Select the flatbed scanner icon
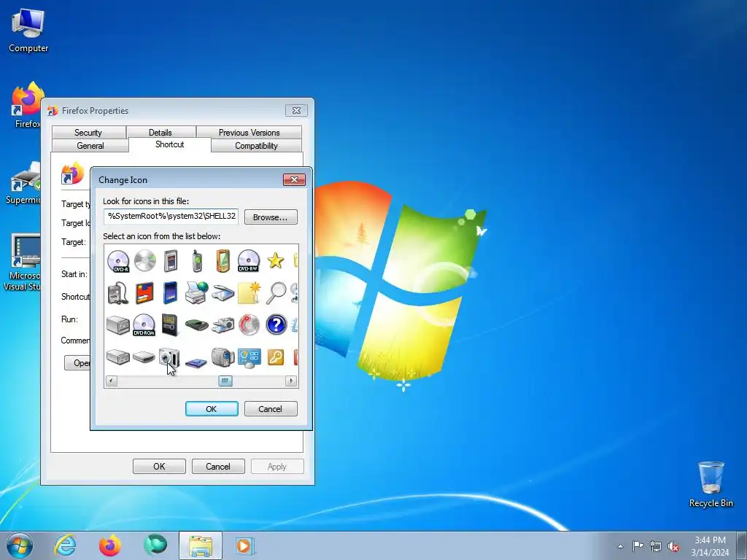The image size is (747, 560). pos(223,294)
